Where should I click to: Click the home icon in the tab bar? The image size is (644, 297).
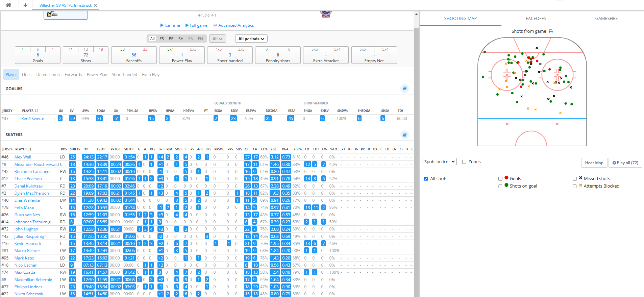(8, 5)
